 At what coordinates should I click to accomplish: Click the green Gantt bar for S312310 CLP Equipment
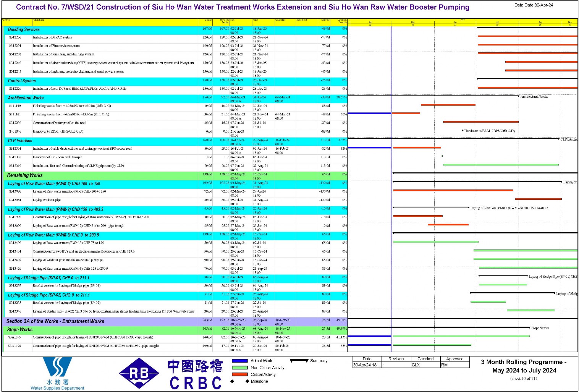point(501,165)
